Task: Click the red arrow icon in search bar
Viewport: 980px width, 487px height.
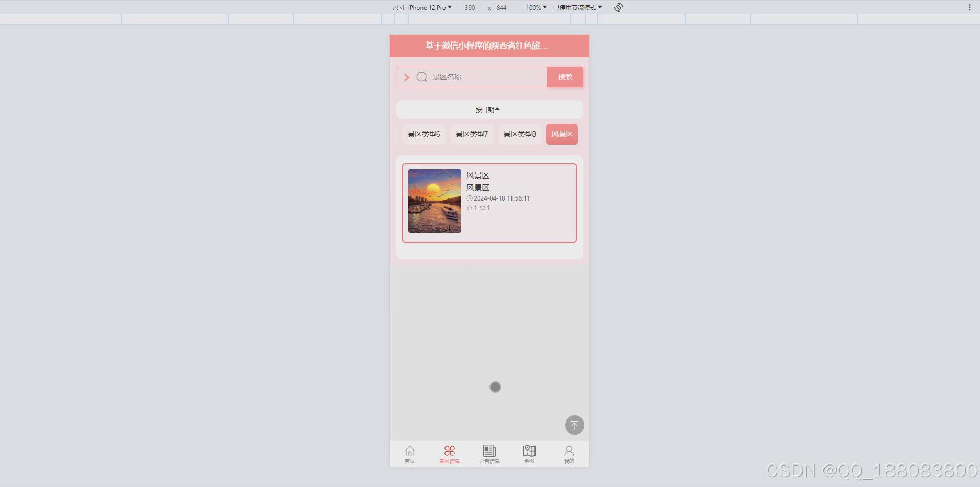Action: coord(407,77)
